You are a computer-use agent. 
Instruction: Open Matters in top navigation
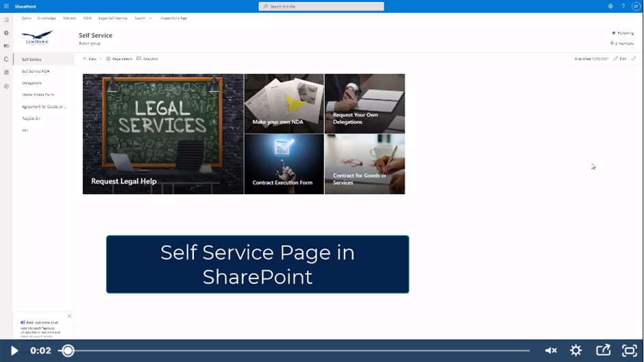pos(69,18)
